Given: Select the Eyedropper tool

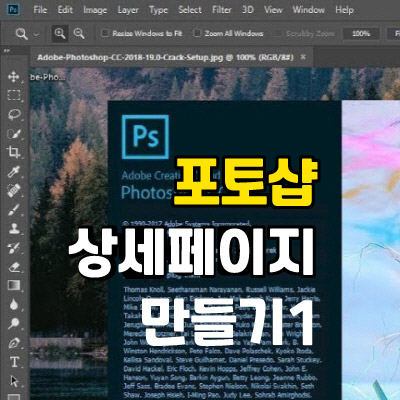Looking at the screenshot, I should [14, 171].
